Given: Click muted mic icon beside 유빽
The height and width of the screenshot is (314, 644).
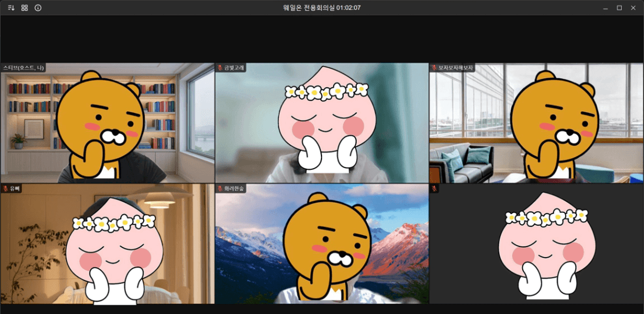Looking at the screenshot, I should click(x=6, y=188).
